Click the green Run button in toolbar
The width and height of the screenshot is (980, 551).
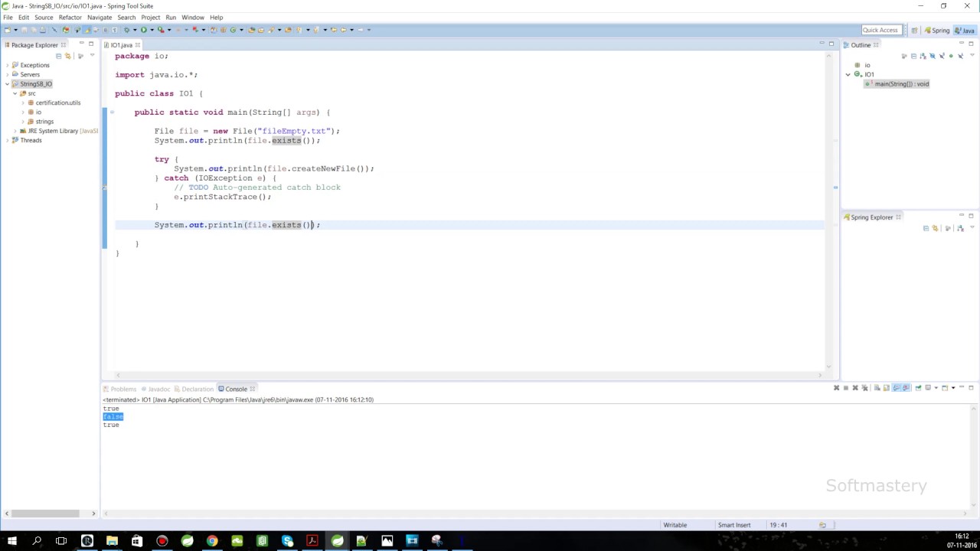pyautogui.click(x=144, y=29)
